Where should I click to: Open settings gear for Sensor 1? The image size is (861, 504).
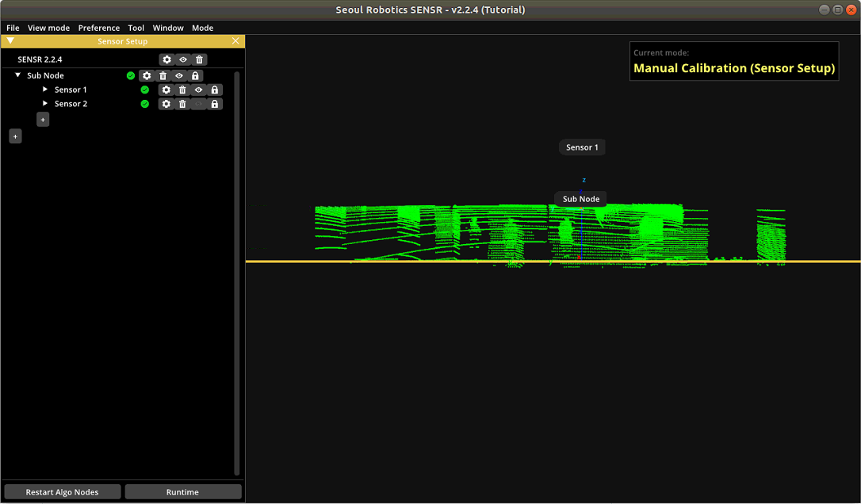tap(166, 90)
